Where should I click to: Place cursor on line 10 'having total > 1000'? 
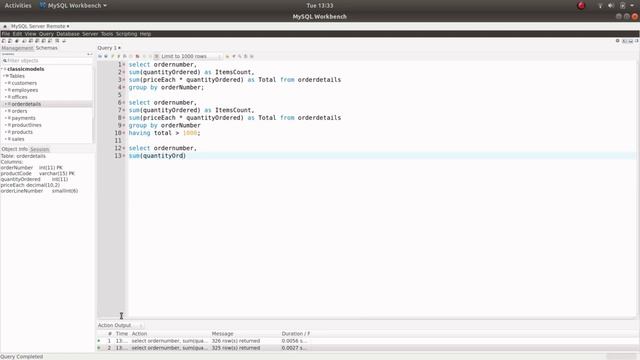[164, 133]
